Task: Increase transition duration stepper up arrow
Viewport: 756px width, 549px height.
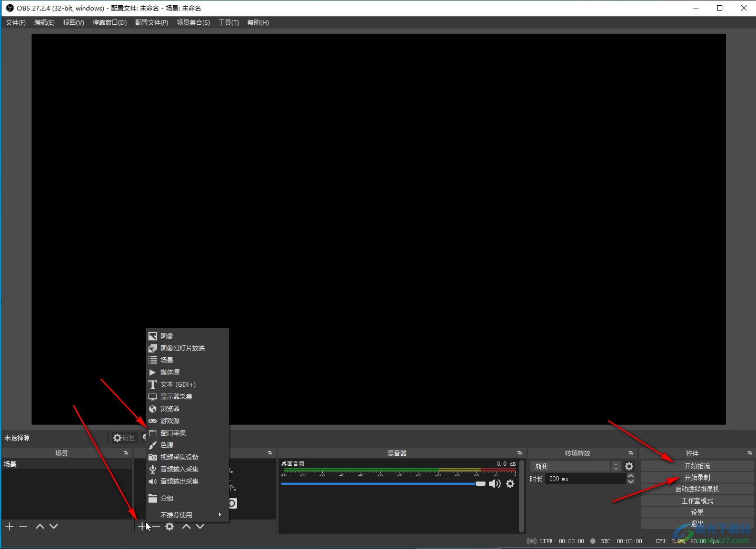Action: tap(631, 476)
